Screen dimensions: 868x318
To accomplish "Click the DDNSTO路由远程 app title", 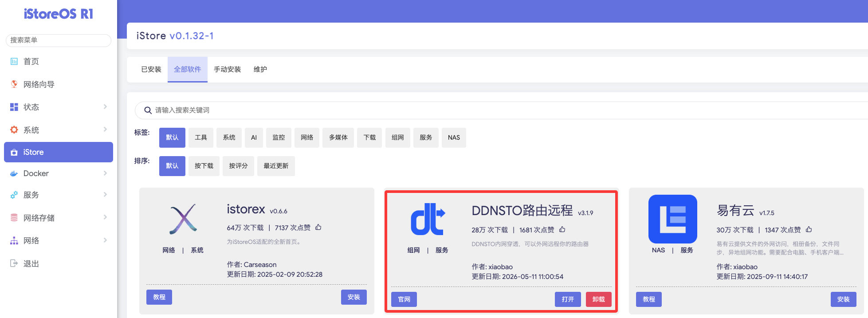I will click(x=522, y=211).
